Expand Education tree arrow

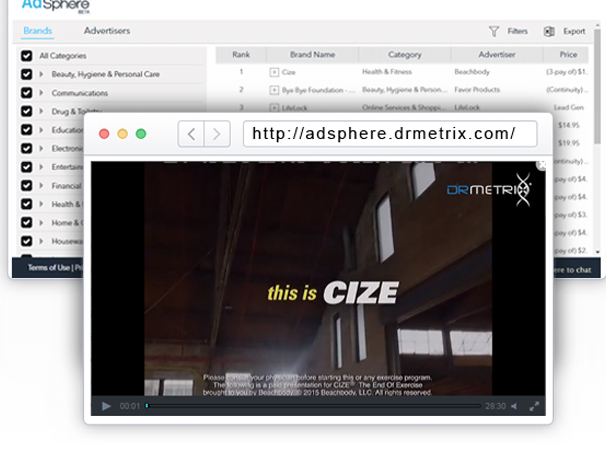point(41,130)
